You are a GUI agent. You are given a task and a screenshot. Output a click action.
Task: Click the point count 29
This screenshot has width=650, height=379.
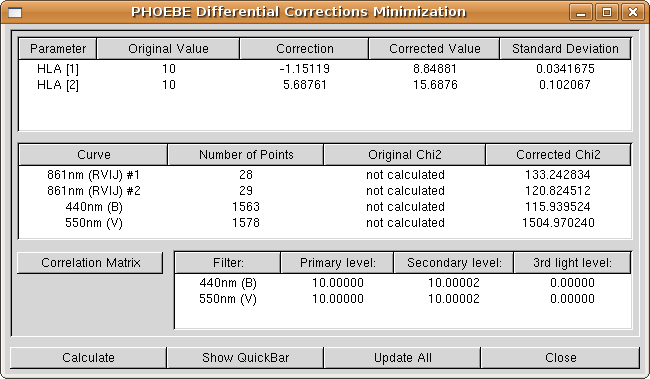[246, 191]
